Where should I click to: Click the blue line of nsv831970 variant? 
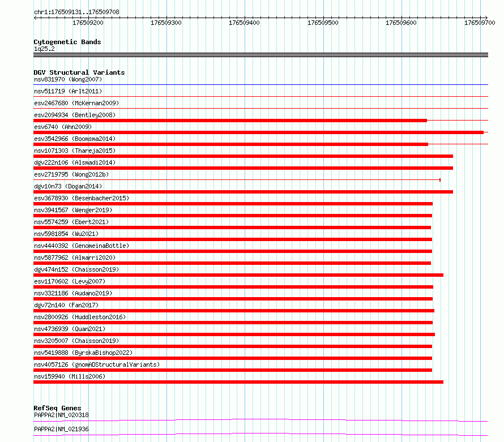tap(260, 84)
